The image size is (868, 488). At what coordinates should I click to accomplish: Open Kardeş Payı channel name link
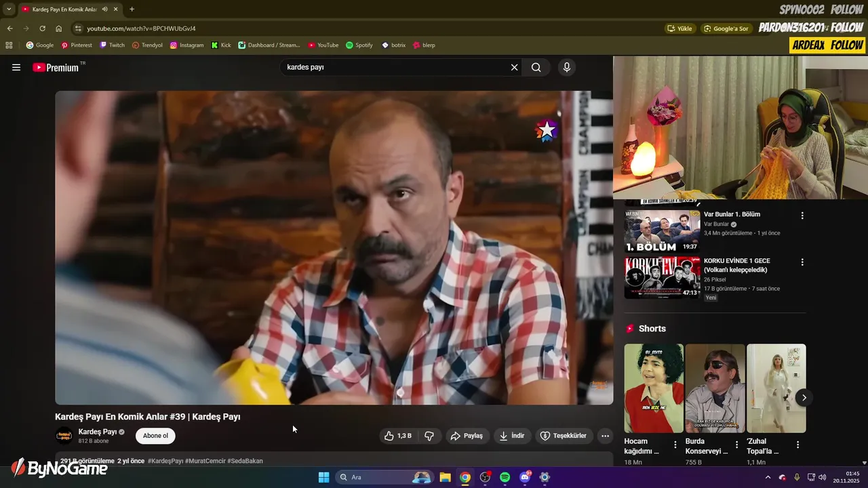pyautogui.click(x=98, y=432)
